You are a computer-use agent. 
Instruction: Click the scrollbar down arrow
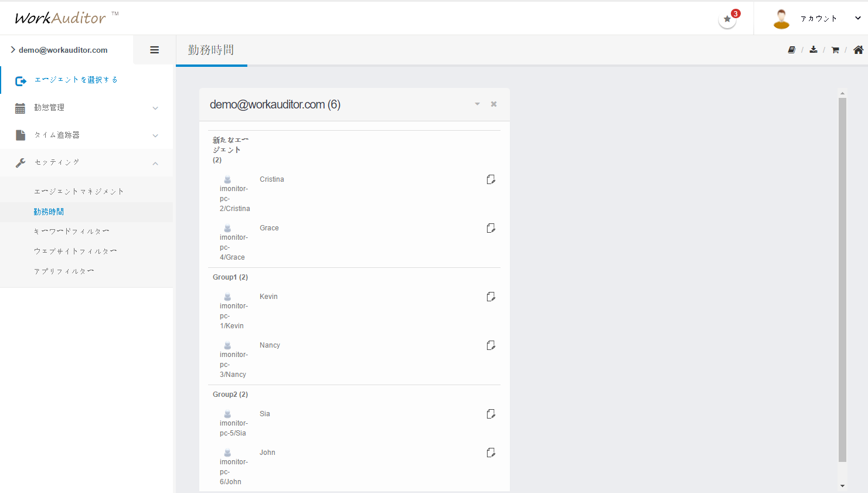click(x=842, y=486)
